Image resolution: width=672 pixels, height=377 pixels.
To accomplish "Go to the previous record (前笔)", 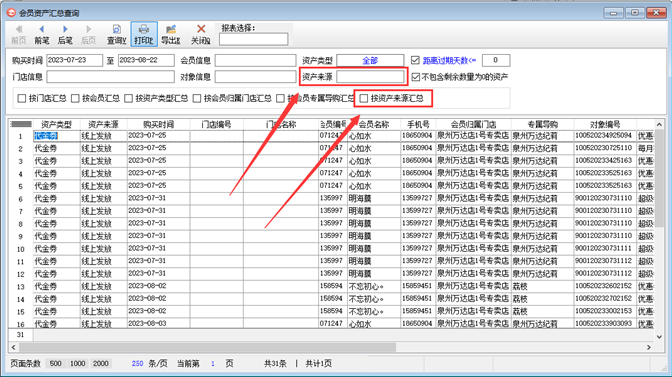I will point(42,34).
